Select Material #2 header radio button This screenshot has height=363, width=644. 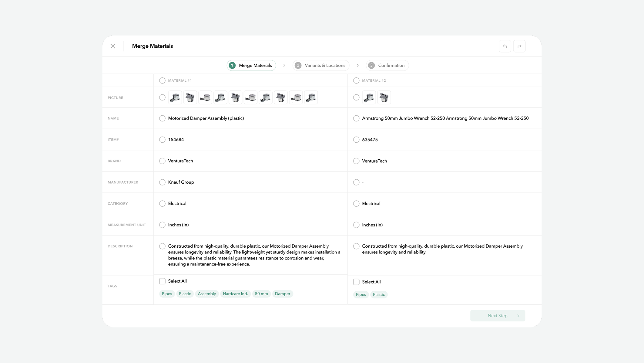[356, 80]
